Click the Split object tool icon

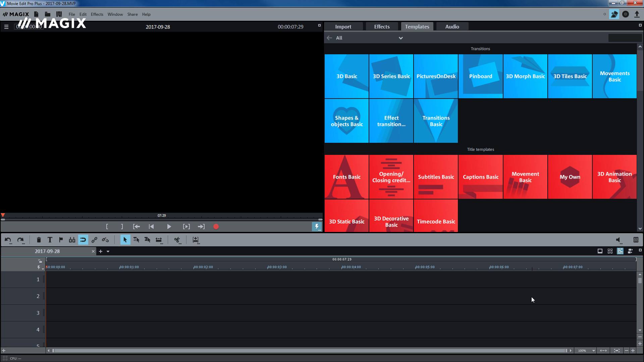177,240
